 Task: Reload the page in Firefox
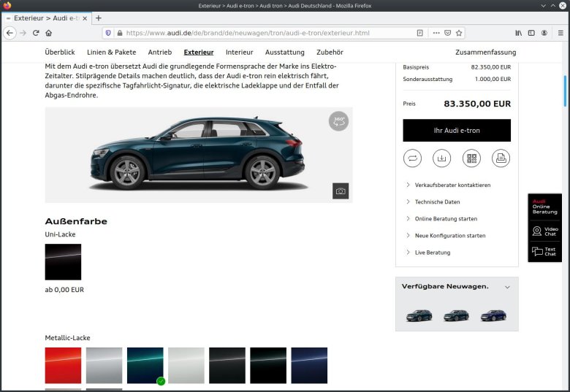(x=35, y=33)
